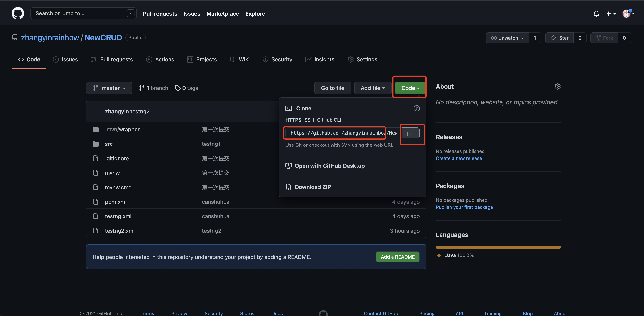
Task: Select the GitHub CLI clone option
Action: (x=329, y=120)
